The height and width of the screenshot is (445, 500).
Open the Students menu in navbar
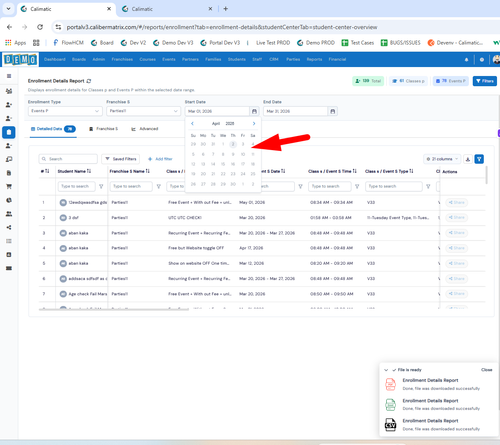tap(237, 60)
